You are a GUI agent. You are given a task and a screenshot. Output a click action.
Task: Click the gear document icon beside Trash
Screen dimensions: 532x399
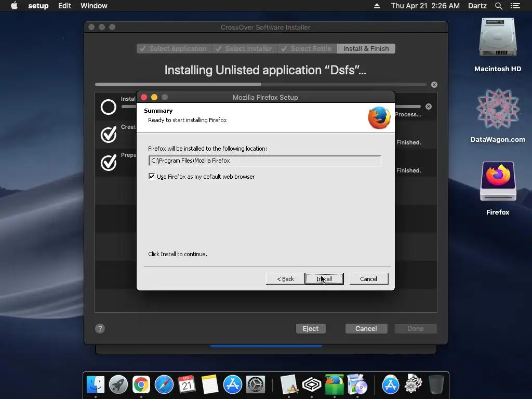pyautogui.click(x=413, y=383)
